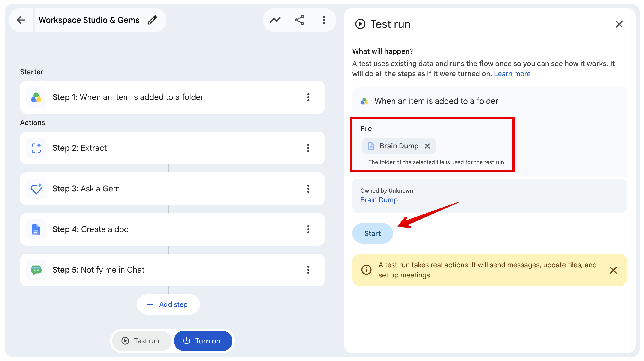Share the flow via share icon

point(299,20)
